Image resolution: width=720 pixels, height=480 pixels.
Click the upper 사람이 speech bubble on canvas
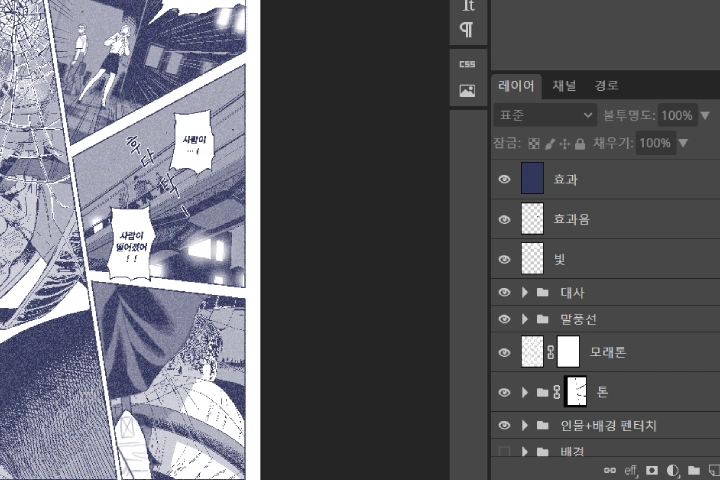click(x=193, y=141)
